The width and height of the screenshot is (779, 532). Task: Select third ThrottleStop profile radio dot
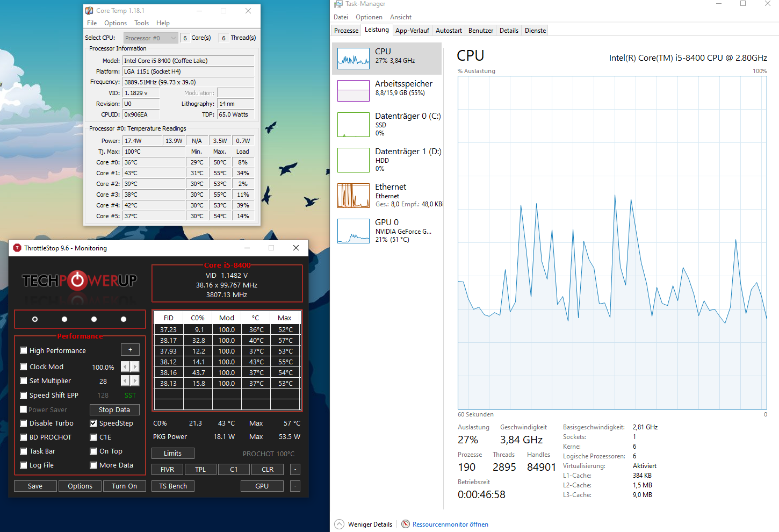coord(94,319)
